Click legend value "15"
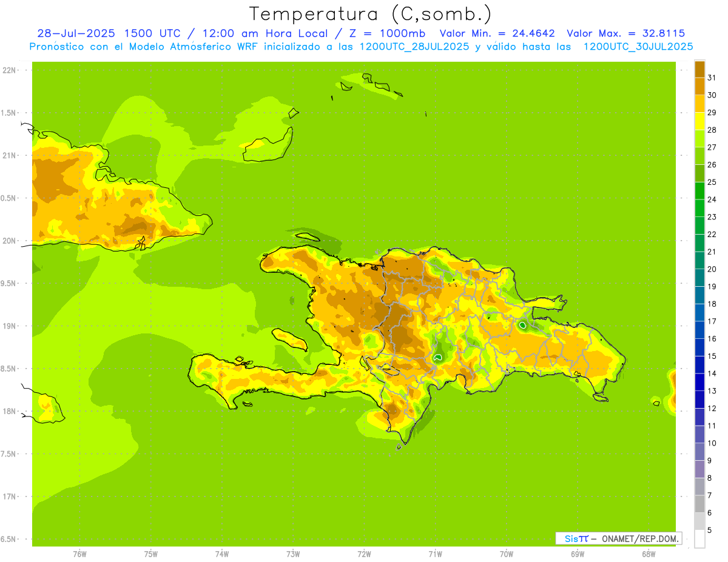 coord(712,356)
